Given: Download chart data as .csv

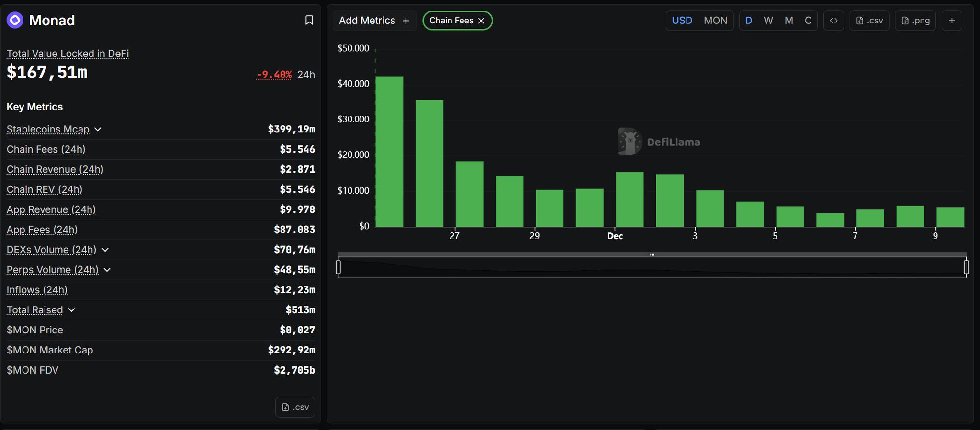Looking at the screenshot, I should [869, 21].
